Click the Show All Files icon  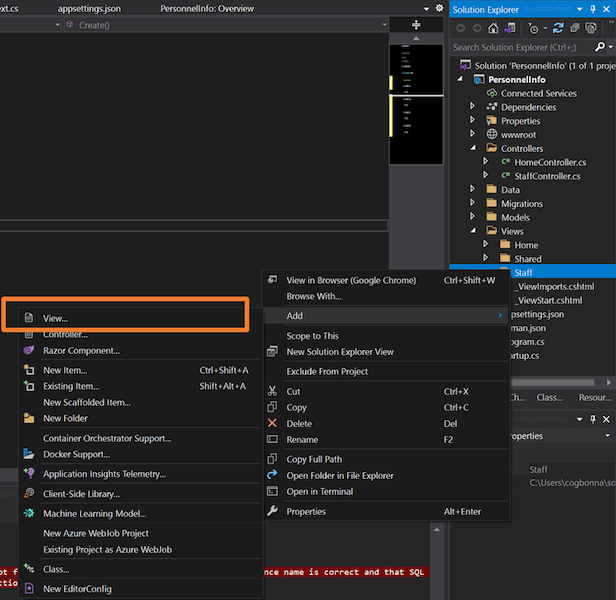pyautogui.click(x=593, y=28)
